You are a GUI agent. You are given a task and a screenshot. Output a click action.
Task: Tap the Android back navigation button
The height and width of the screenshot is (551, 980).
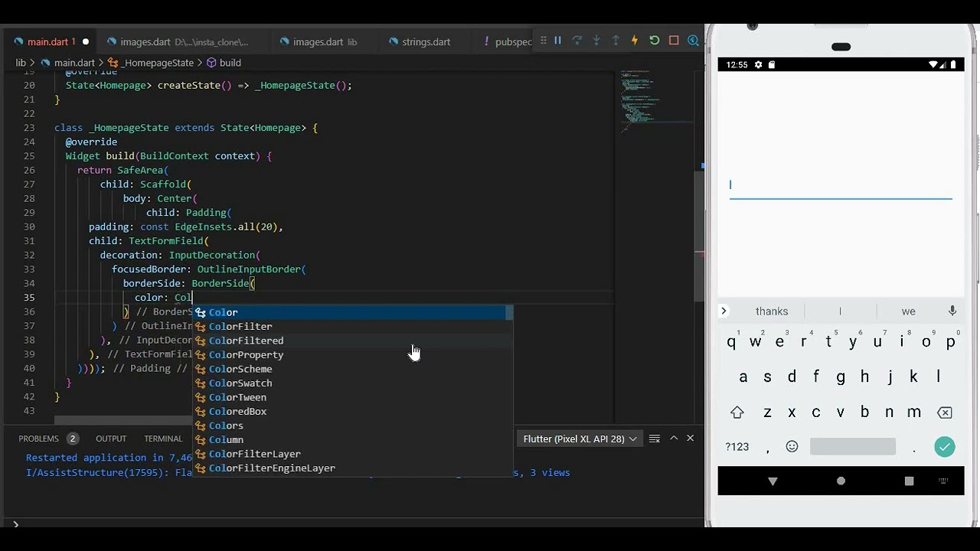(x=773, y=481)
